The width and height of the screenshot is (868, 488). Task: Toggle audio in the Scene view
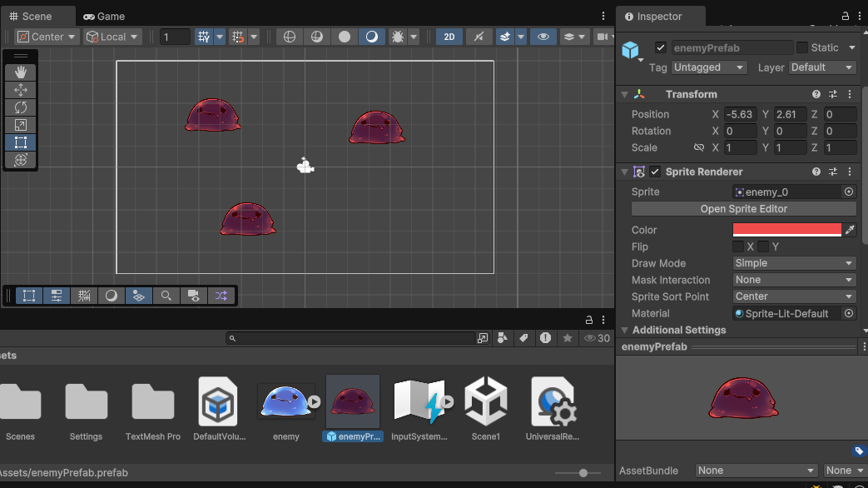tap(477, 36)
